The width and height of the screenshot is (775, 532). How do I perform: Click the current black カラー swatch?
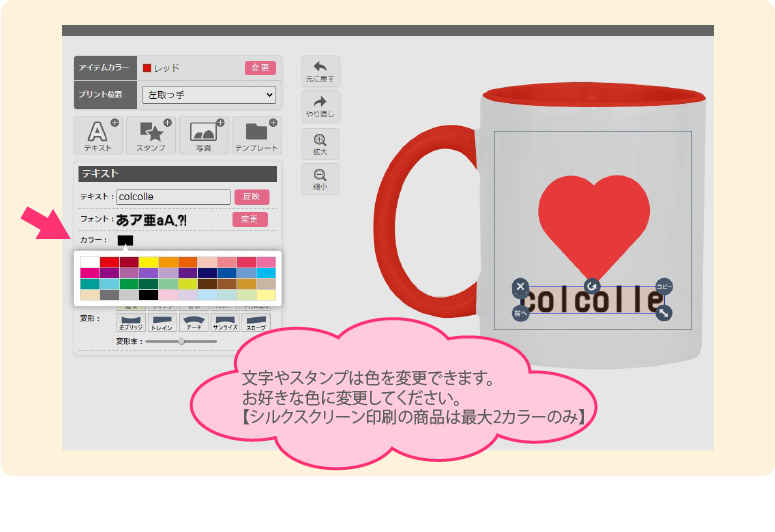125,240
